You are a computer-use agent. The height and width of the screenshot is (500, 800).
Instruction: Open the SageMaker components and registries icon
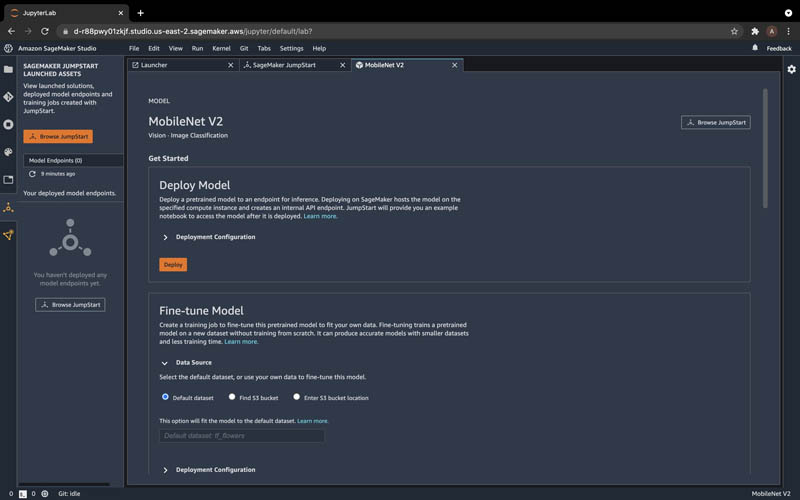pyautogui.click(x=8, y=235)
